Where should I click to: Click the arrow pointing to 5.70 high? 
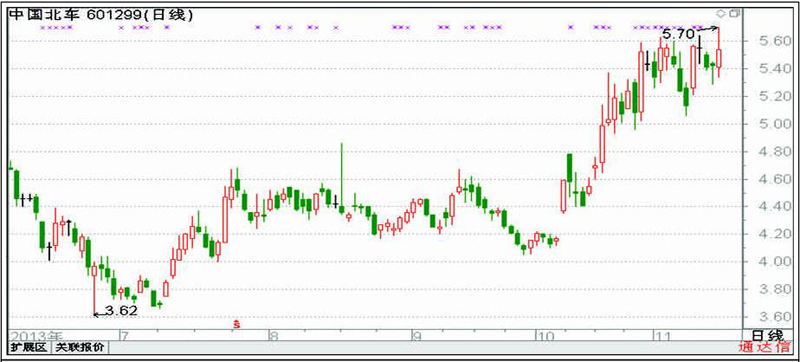pyautogui.click(x=709, y=29)
